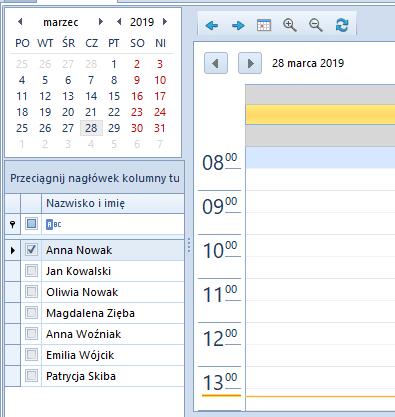
Task: Go to previous month before marzec
Action: (x=20, y=22)
